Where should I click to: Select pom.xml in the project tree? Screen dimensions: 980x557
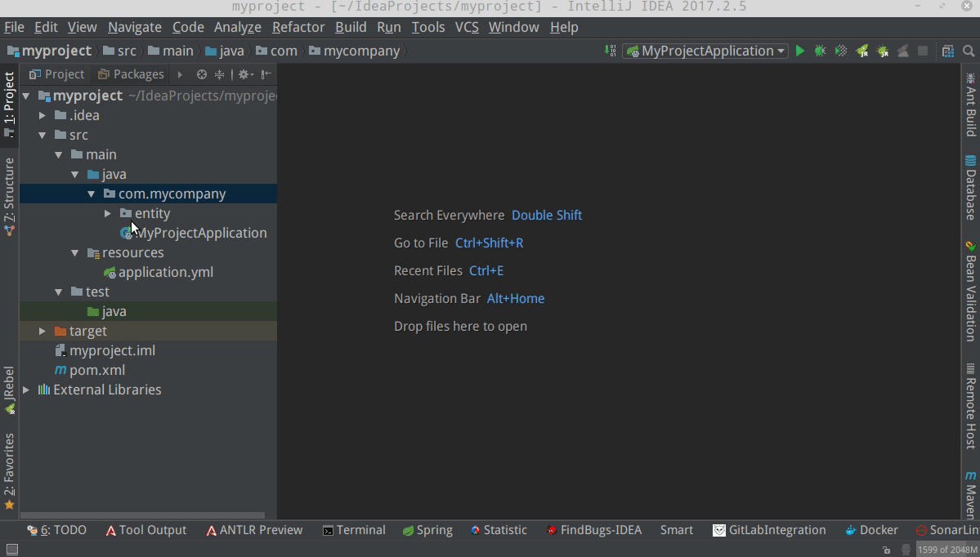coord(90,370)
